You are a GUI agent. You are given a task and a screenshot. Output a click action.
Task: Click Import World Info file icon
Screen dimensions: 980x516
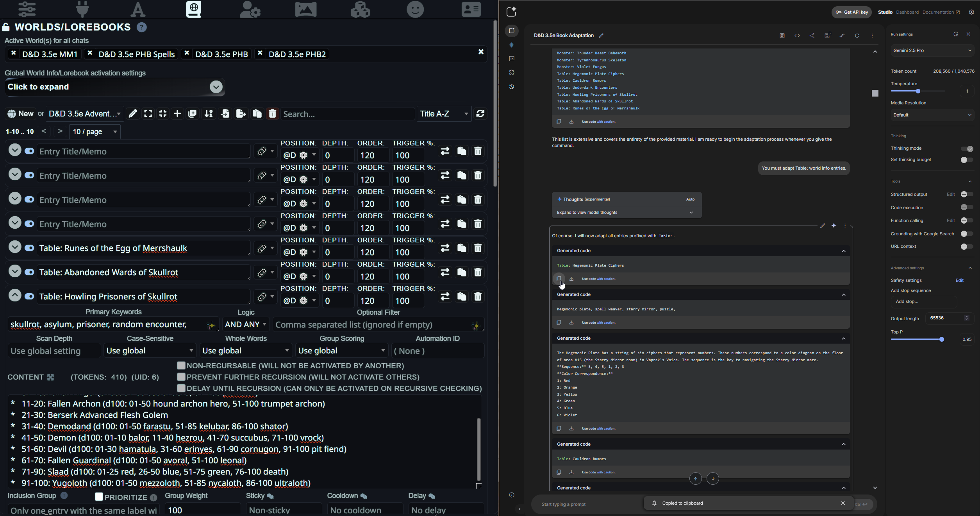(x=225, y=113)
